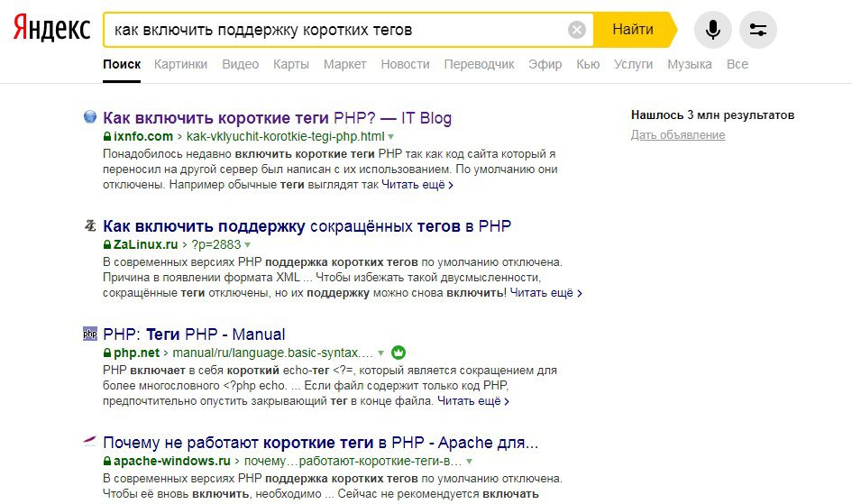Go to the Новости tab
The image size is (852, 504).
(405, 64)
